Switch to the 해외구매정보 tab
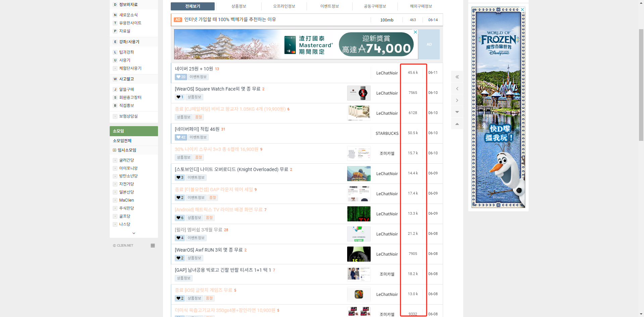The height and width of the screenshot is (317, 644). pos(420,6)
